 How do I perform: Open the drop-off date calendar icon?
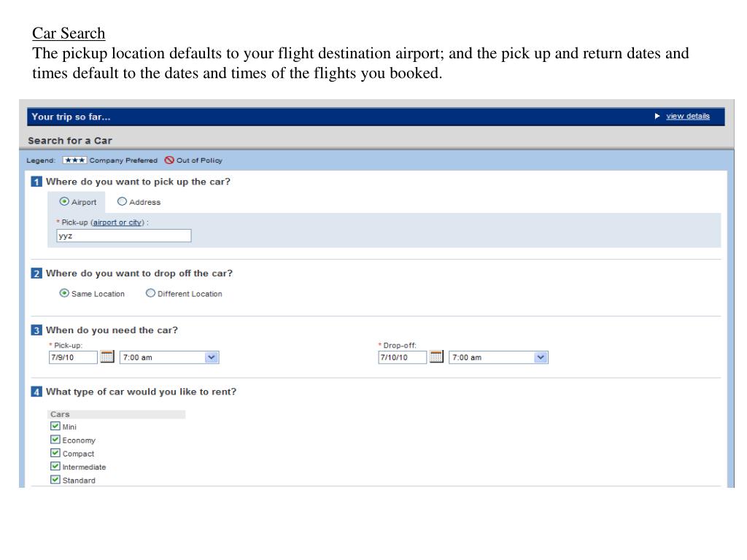(436, 357)
